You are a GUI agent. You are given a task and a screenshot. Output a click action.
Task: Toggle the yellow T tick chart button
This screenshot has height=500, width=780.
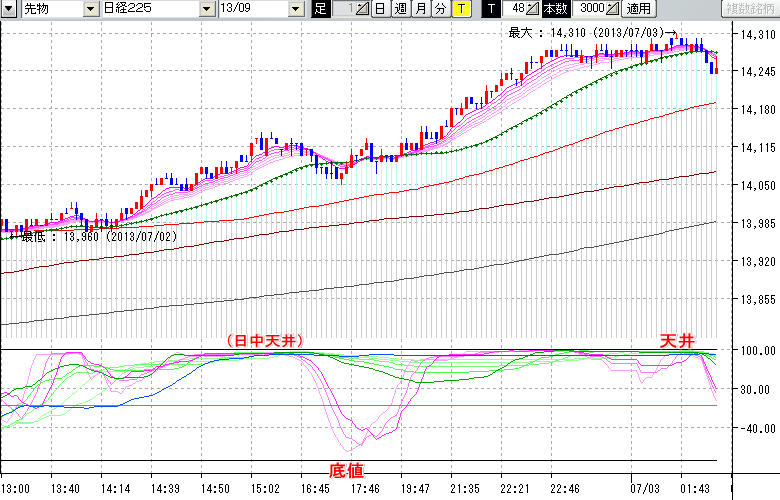(460, 9)
